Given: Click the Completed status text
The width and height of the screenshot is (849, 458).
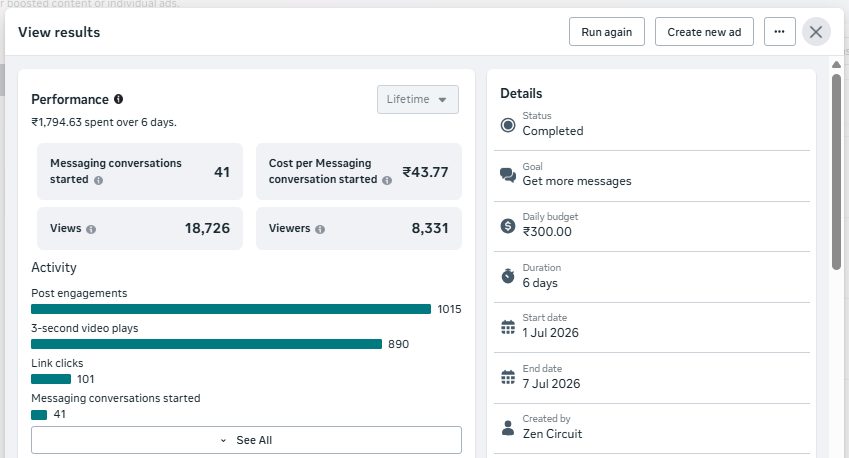Looking at the screenshot, I should [553, 131].
